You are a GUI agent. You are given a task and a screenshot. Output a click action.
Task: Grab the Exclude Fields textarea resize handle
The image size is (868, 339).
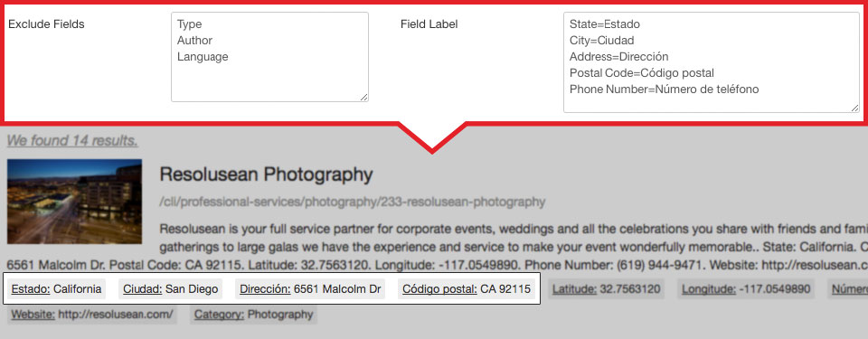coord(363,97)
